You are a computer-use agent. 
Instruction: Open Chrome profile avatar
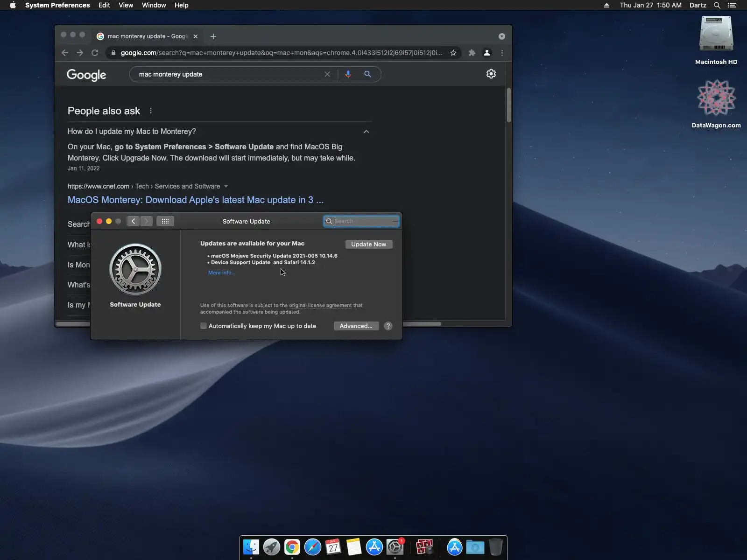pos(487,53)
